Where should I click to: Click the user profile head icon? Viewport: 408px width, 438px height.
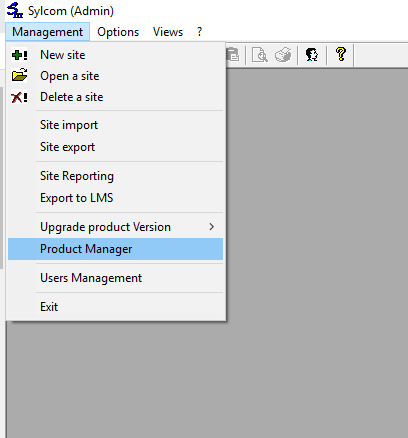312,55
